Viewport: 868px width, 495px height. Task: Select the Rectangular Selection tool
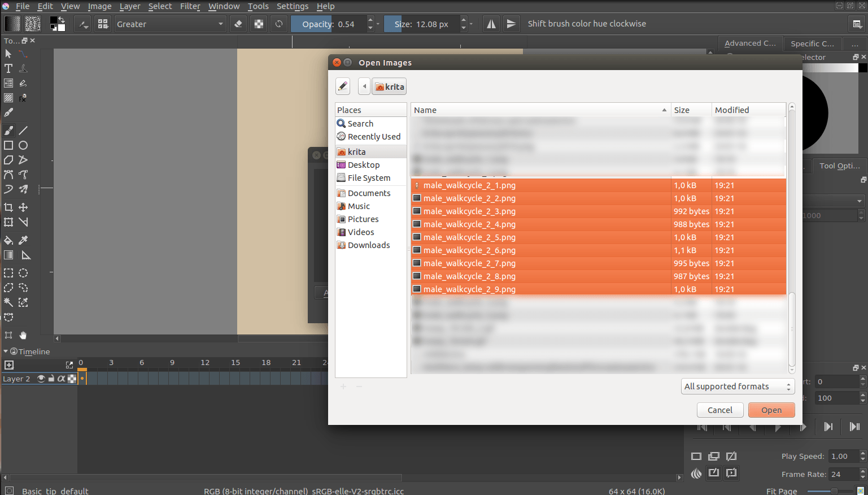(8, 273)
